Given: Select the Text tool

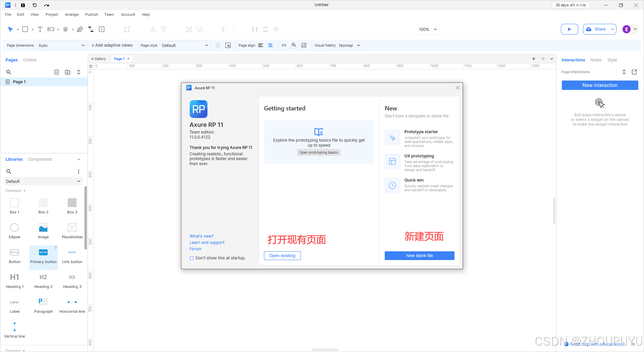Looking at the screenshot, I should [x=40, y=29].
